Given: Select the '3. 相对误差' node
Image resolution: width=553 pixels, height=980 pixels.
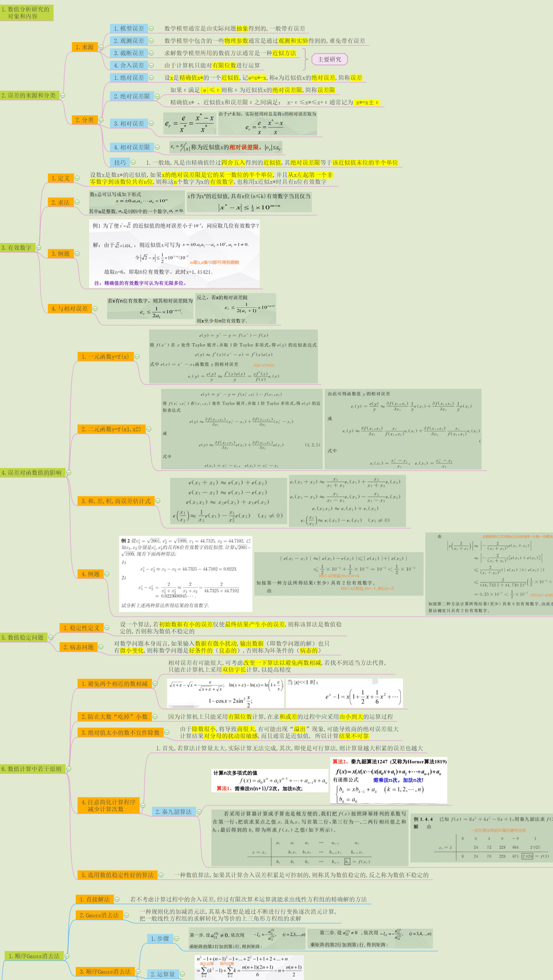Looking at the screenshot, I should (129, 124).
